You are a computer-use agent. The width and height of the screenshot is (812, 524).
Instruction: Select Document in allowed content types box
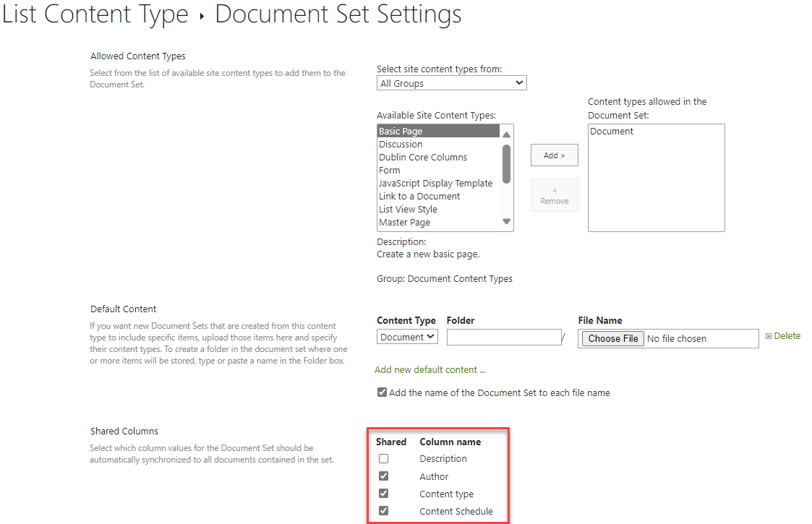(611, 131)
